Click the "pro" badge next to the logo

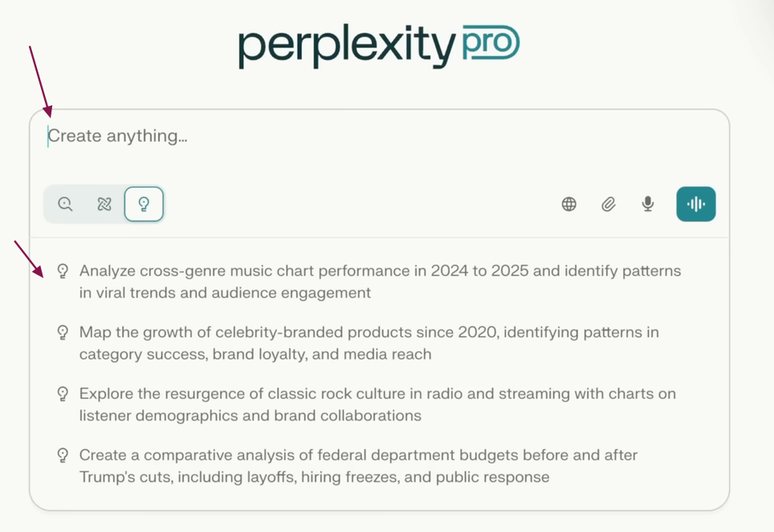491,43
